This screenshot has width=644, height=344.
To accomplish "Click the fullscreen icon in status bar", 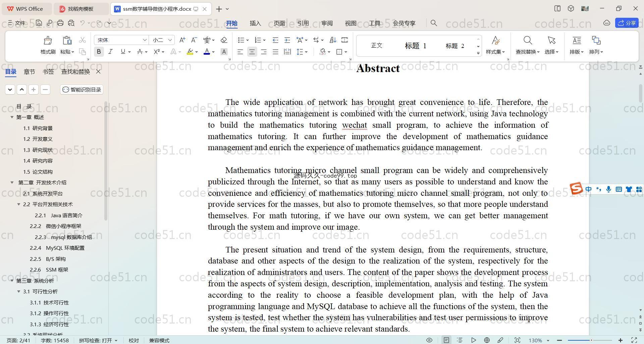I will (634, 340).
